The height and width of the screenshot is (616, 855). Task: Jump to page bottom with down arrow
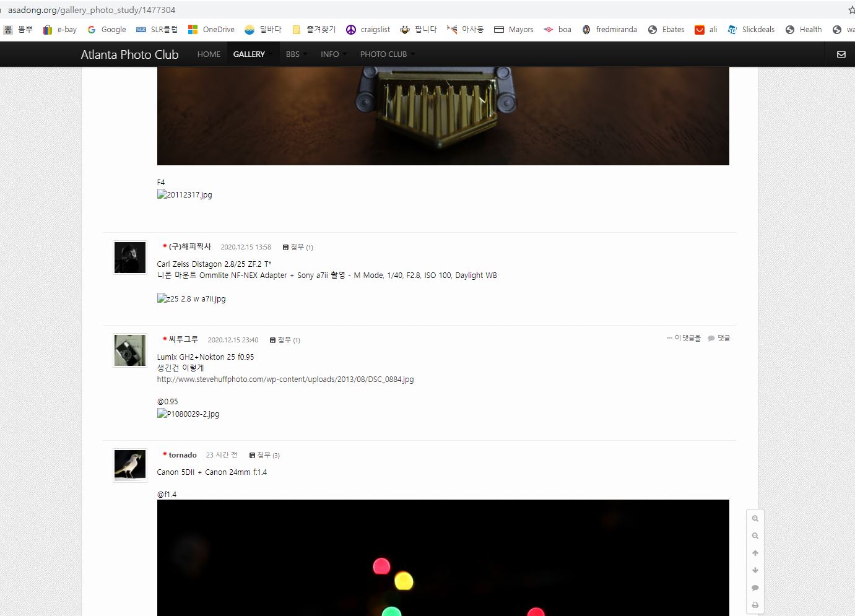pyautogui.click(x=755, y=570)
